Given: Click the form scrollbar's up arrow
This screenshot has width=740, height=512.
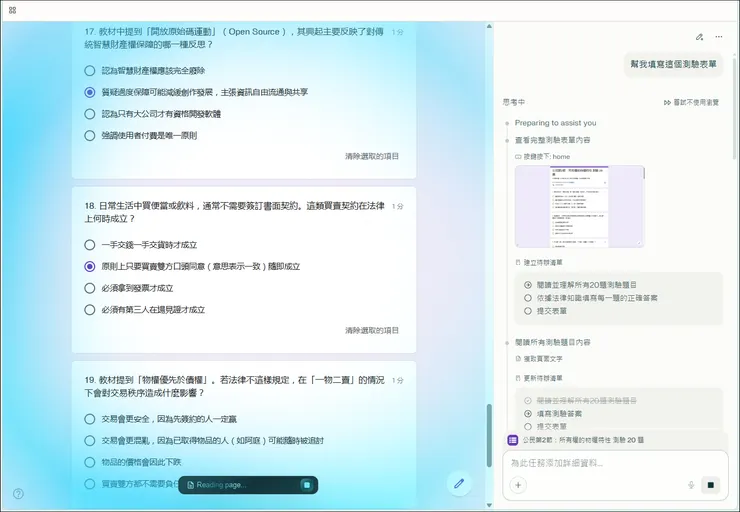Looking at the screenshot, I should (x=489, y=26).
